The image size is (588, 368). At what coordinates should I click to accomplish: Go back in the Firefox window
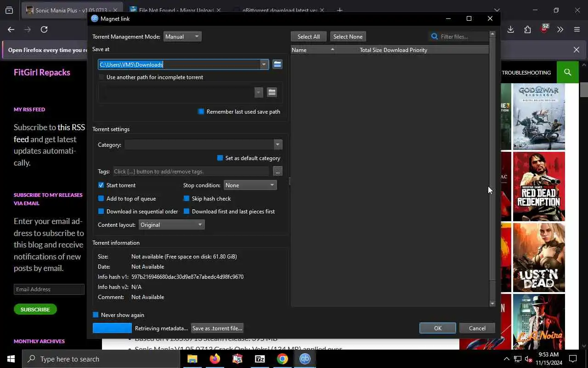click(x=11, y=29)
